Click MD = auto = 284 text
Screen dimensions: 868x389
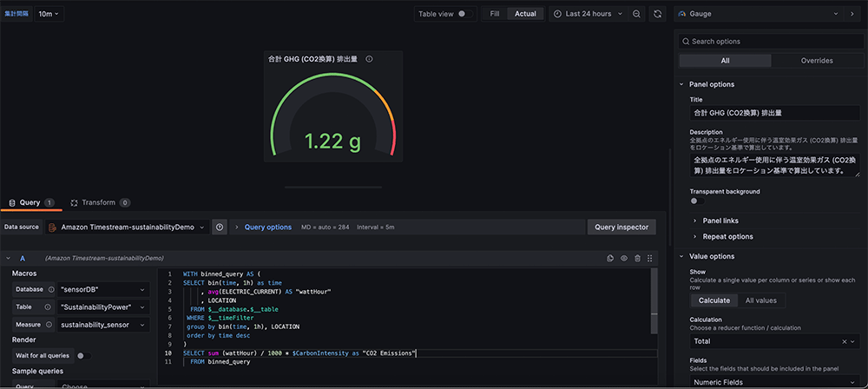[x=325, y=227]
